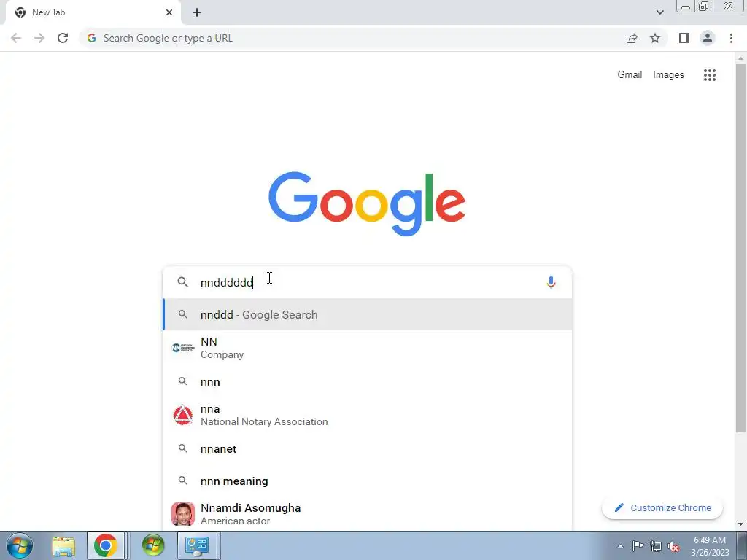Click the National Notary Association logo
This screenshot has height=560, width=747.
tap(183, 415)
